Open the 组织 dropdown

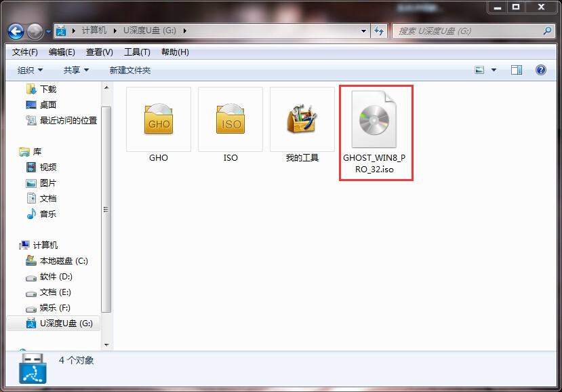(x=30, y=70)
